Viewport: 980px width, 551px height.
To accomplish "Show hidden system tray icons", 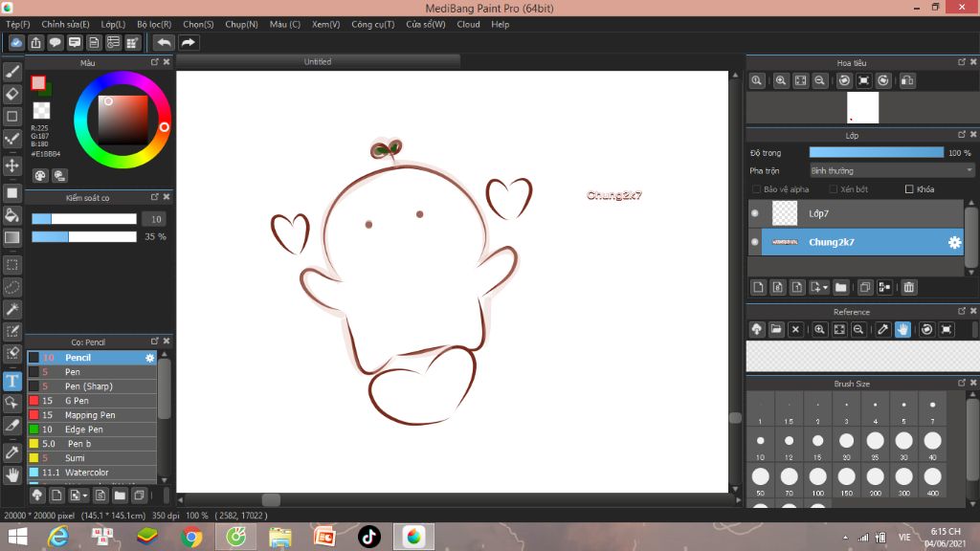I will point(845,538).
